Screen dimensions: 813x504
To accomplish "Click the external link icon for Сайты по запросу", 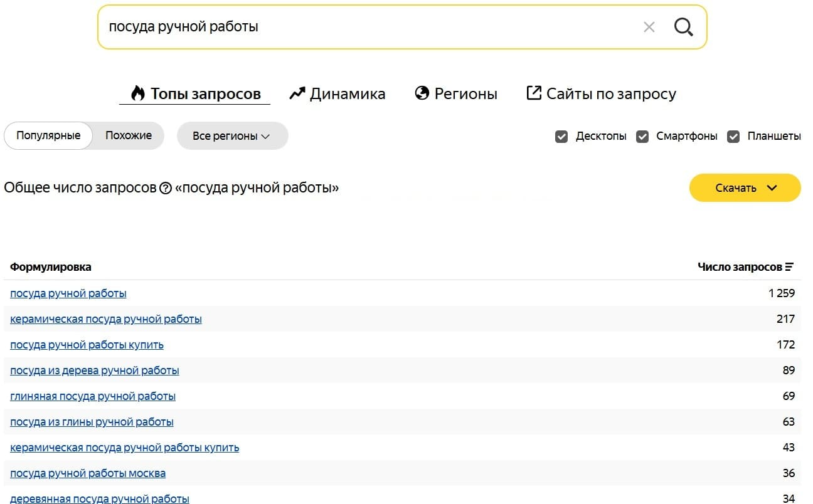I will pos(533,94).
